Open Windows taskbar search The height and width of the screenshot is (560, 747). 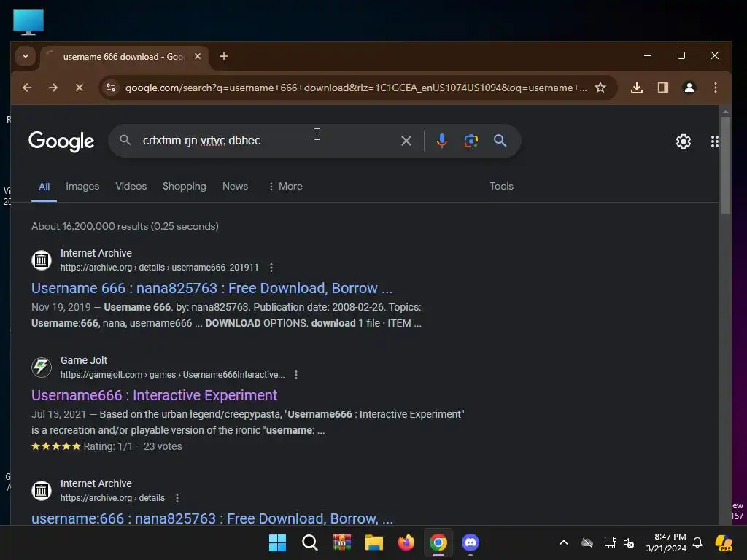click(x=309, y=542)
